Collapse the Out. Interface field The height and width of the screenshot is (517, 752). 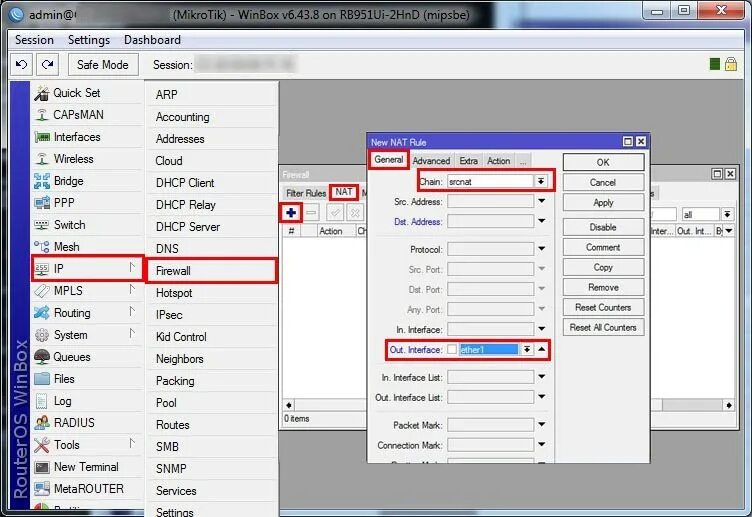[x=541, y=349]
